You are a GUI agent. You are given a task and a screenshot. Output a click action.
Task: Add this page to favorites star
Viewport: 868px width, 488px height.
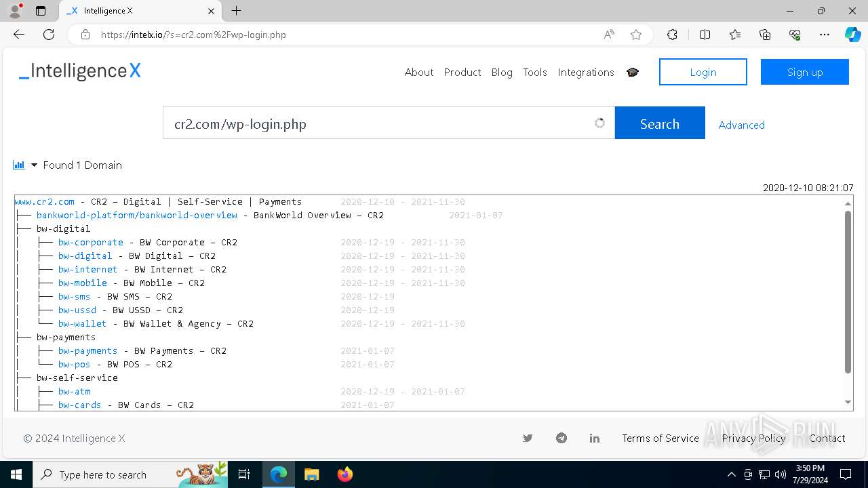pyautogui.click(x=636, y=35)
